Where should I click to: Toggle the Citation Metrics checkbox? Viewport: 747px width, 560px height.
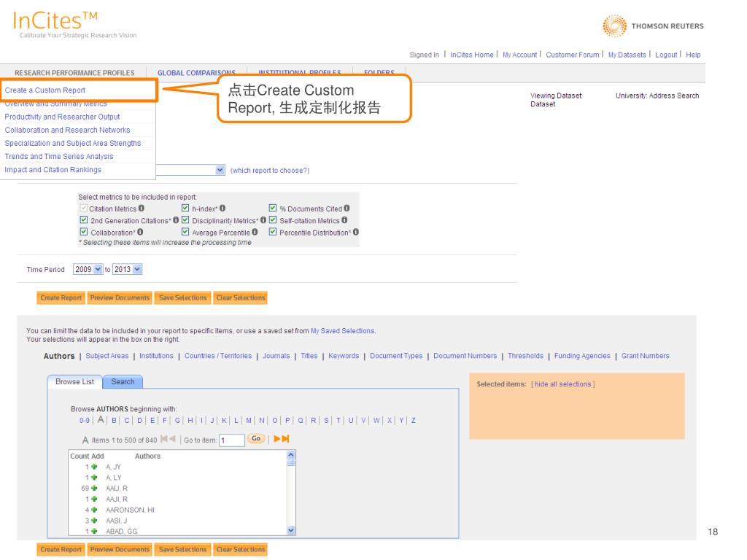[x=84, y=208]
